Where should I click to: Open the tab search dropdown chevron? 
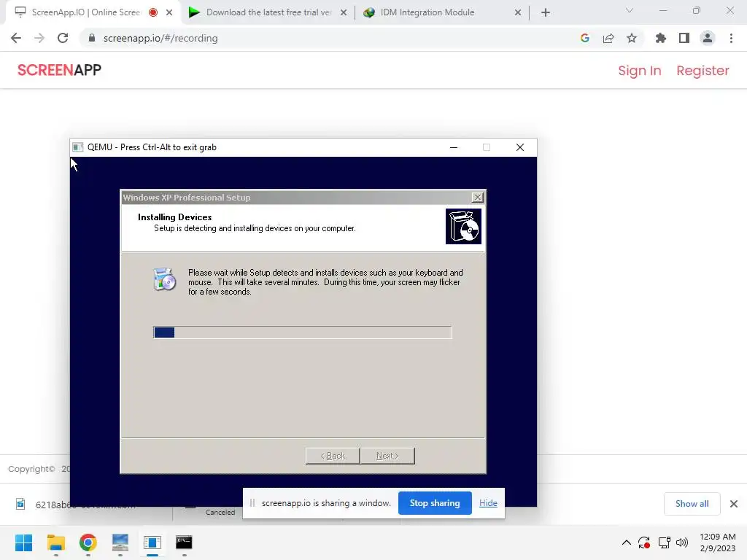click(x=630, y=10)
